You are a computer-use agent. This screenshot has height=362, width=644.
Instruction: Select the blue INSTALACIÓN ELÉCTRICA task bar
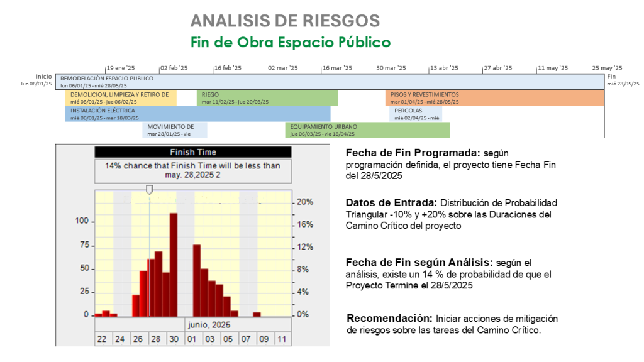[x=197, y=114]
